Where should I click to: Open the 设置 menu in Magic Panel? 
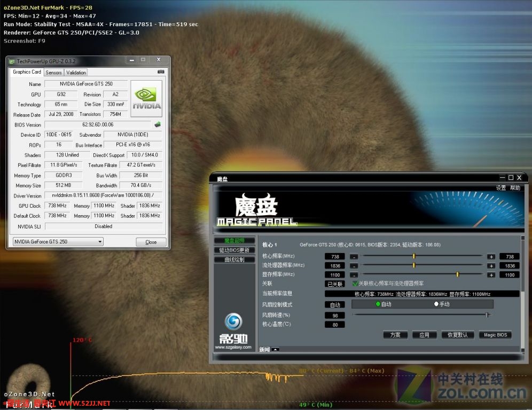coord(501,187)
